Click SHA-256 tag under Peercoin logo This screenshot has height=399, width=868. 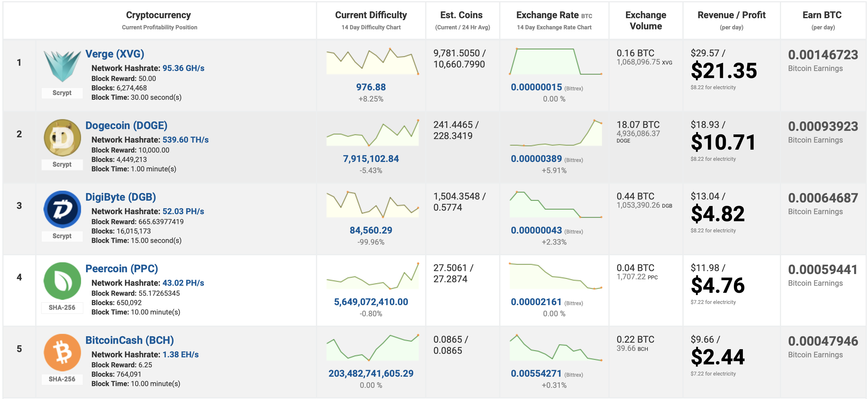[62, 307]
